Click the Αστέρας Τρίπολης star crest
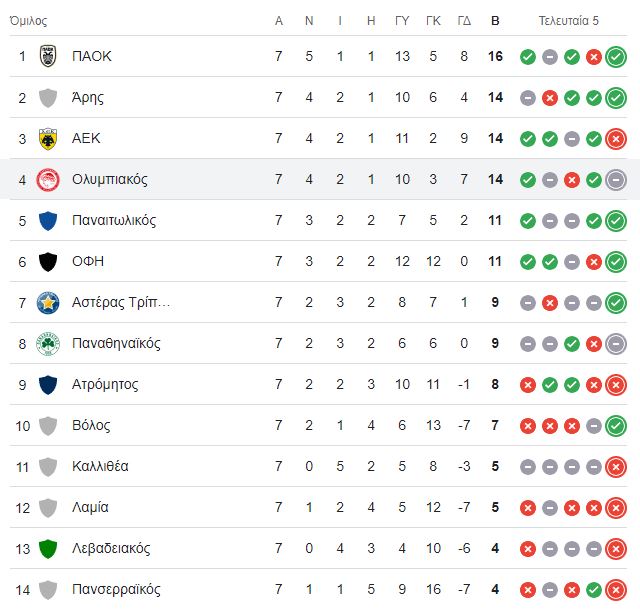The width and height of the screenshot is (640, 614). tap(48, 303)
